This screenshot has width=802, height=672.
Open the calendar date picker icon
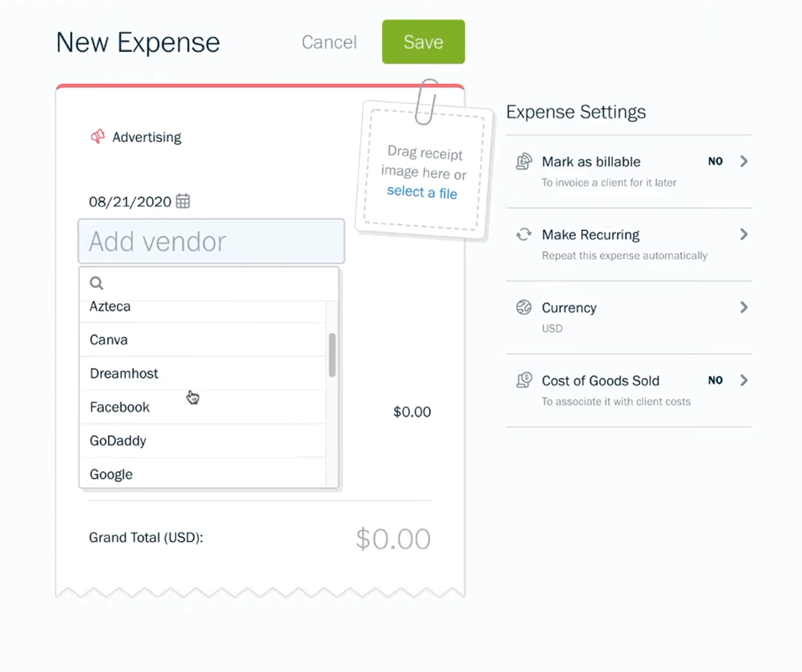tap(182, 201)
